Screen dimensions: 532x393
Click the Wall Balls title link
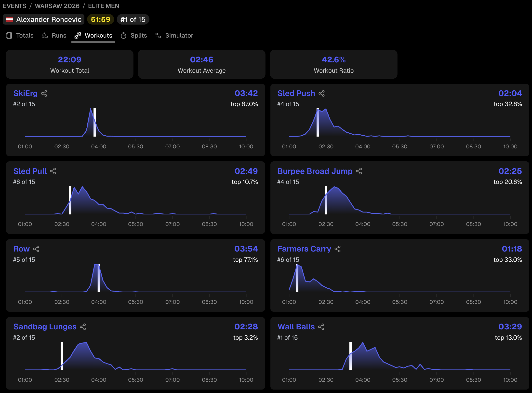click(296, 327)
